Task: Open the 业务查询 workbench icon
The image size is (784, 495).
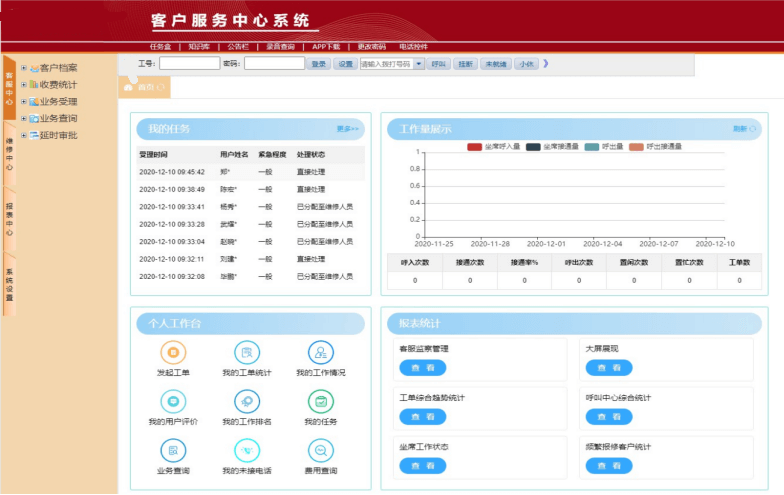Action: click(173, 450)
